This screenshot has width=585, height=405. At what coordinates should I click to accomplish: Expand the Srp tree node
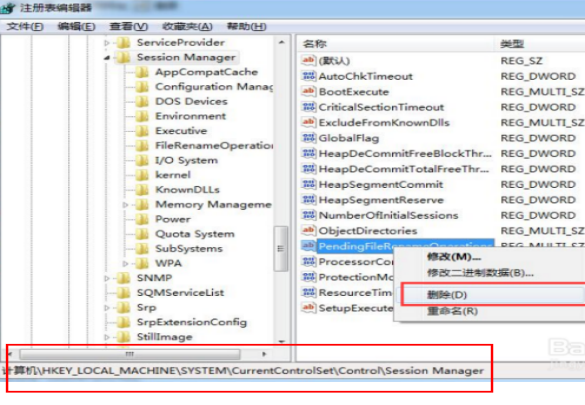(x=107, y=308)
